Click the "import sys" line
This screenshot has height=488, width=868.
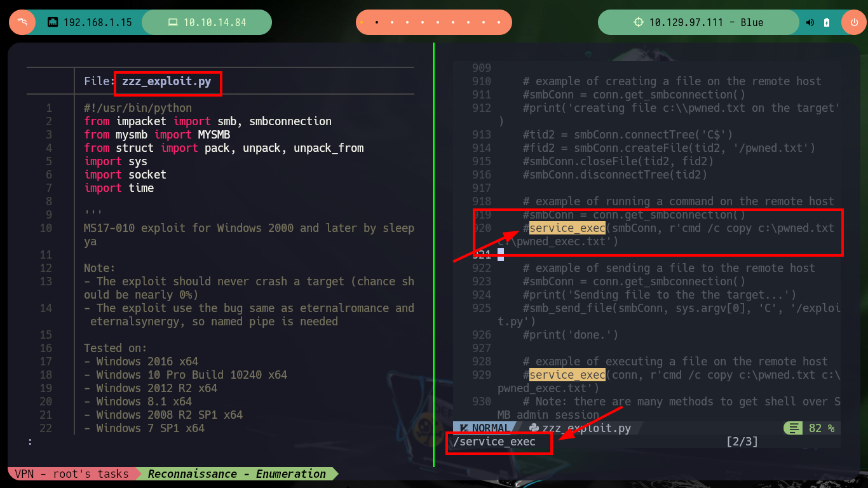116,161
